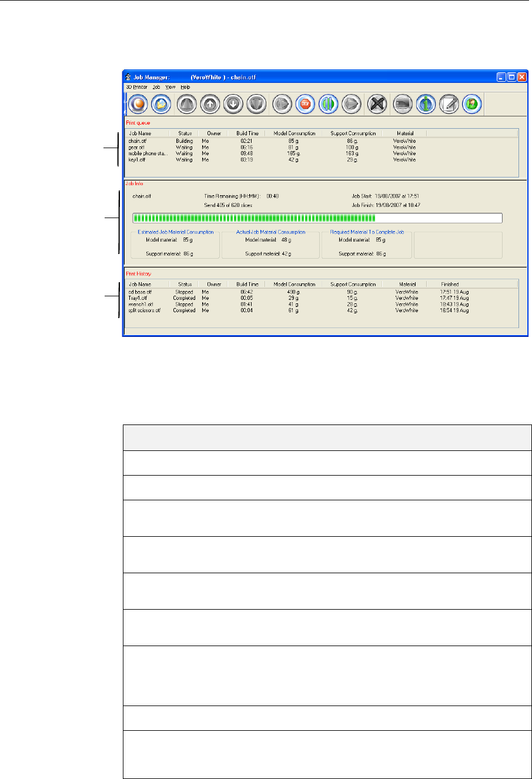532x779 pixels.
Task: Click the red STOP icon
Action: [x=306, y=104]
